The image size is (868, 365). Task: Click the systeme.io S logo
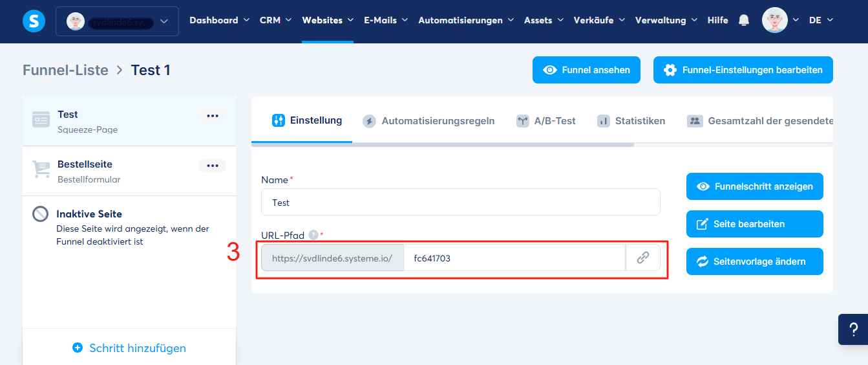click(x=34, y=21)
